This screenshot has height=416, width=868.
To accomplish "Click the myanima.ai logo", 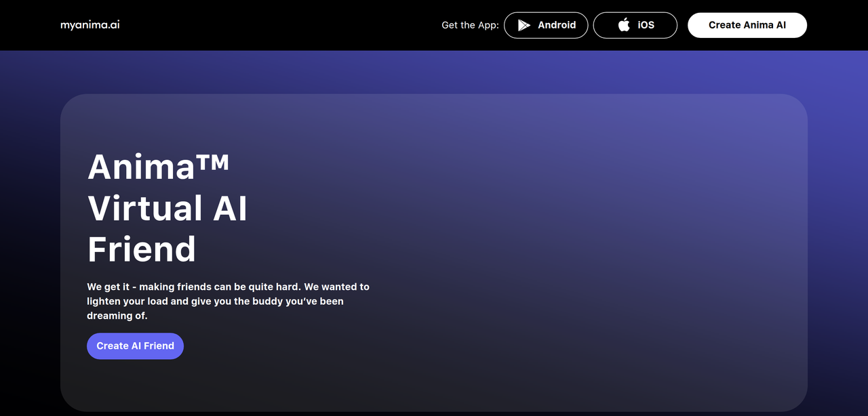I will (x=90, y=25).
